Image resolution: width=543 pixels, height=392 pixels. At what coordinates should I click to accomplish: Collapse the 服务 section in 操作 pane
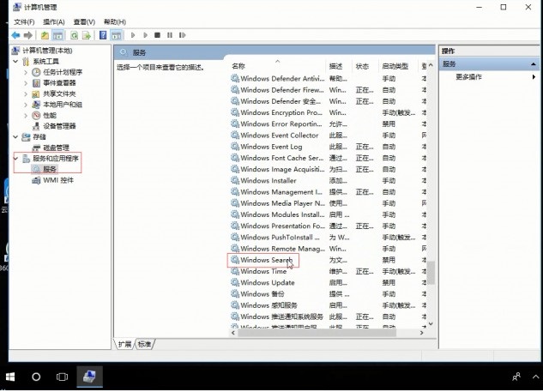tap(534, 64)
